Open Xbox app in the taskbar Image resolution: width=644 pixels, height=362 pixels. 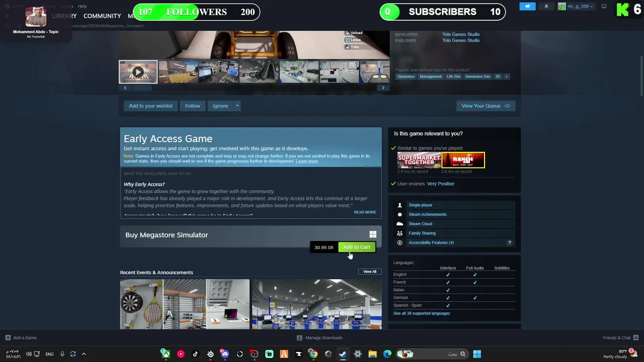tap(165, 354)
